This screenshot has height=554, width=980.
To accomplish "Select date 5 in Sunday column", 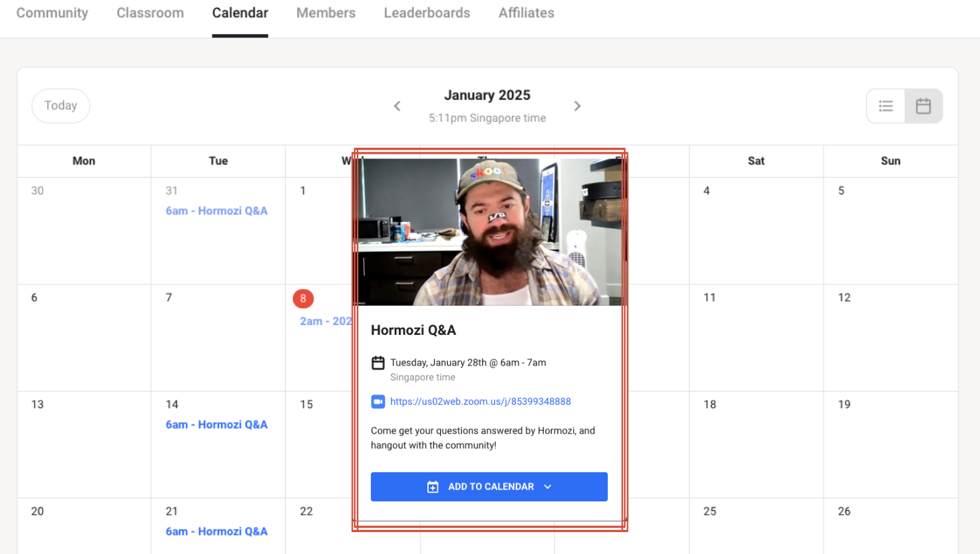I will tap(841, 190).
